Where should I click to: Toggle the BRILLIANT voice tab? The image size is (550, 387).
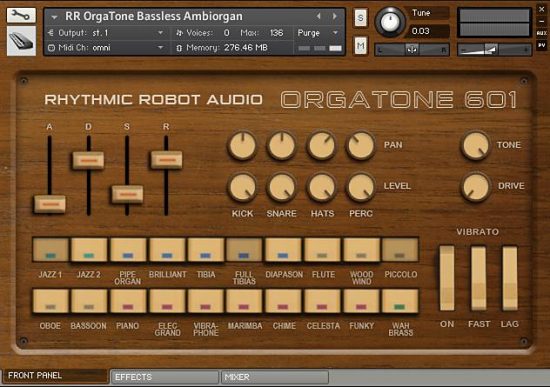tap(167, 250)
